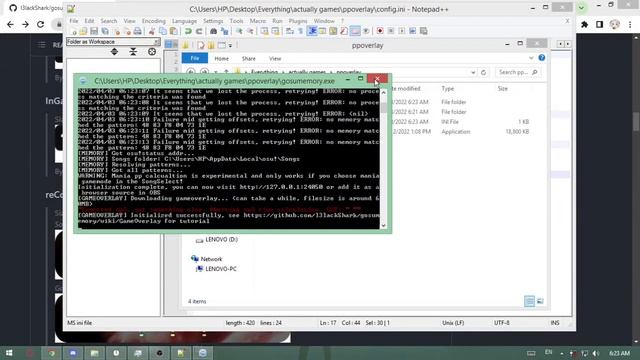Open the Language menu in Notepad++
This screenshot has width=640, height=360.
coord(184,21)
